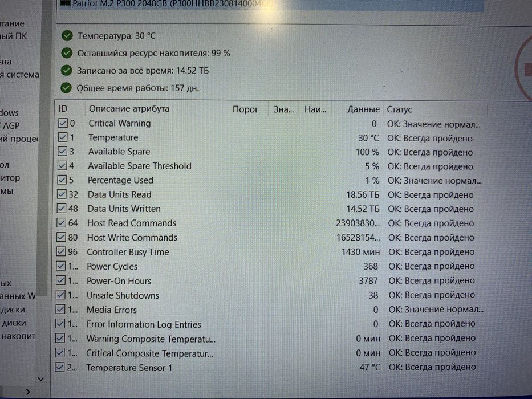Click the 18.56 ТБ Data Units Read value
Screen dimensions: 532x399
[362, 195]
